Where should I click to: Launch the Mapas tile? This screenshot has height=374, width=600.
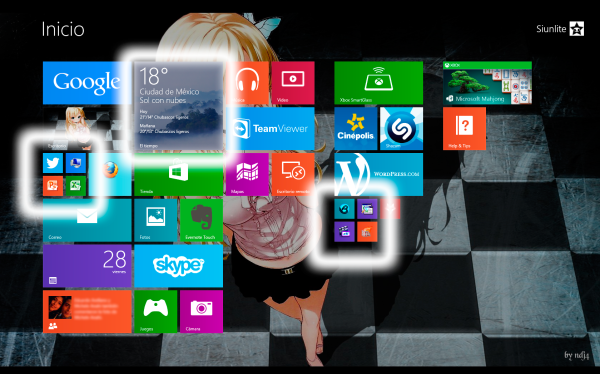pyautogui.click(x=247, y=175)
